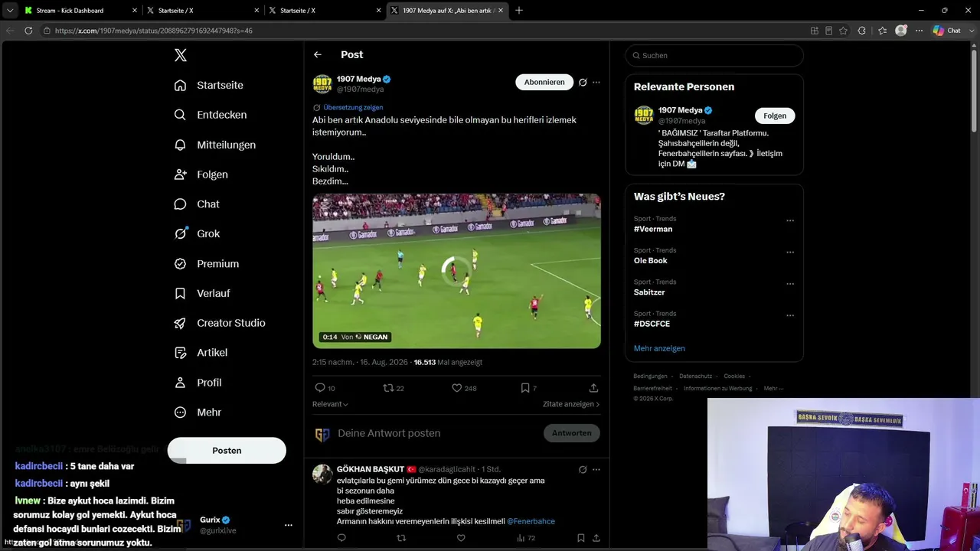Viewport: 980px width, 551px height.
Task: Repost the 1907 Medya post
Action: [x=388, y=388]
